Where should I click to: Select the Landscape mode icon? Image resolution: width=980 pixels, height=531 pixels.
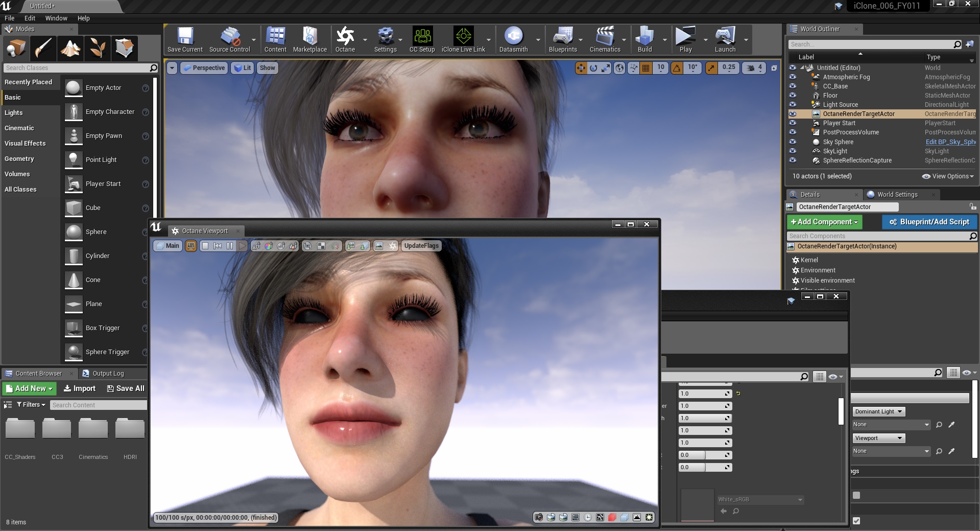(x=70, y=49)
